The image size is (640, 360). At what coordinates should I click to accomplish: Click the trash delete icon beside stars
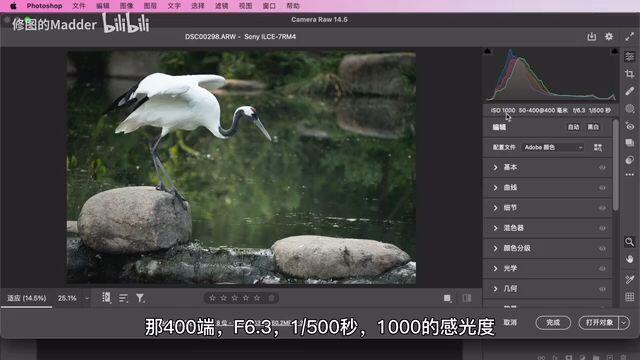(271, 298)
